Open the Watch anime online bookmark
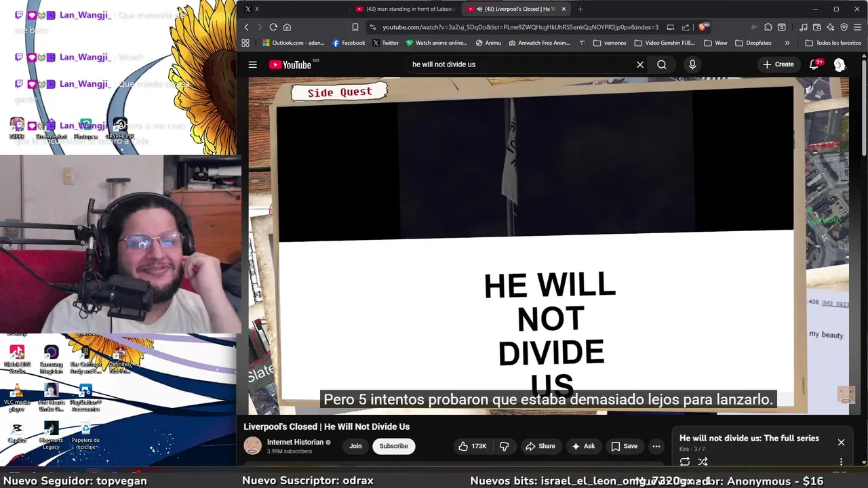The width and height of the screenshot is (868, 488). 437,43
